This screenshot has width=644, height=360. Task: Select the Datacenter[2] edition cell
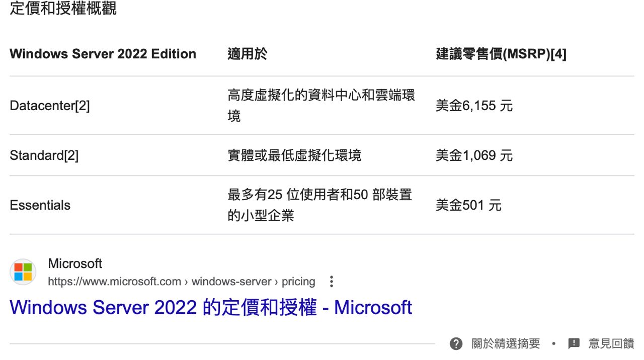coord(50,106)
